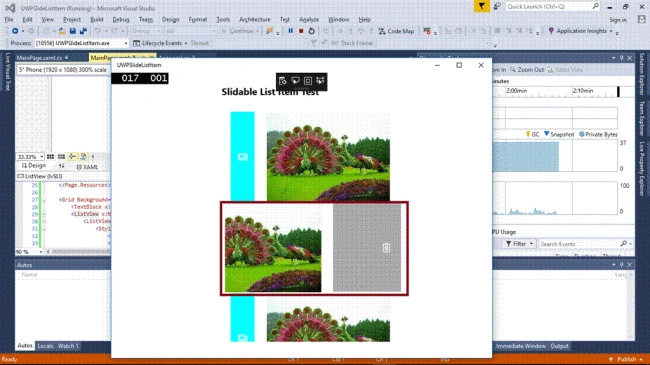Switch to the MainPage.xaml.cs tab
Screen dimensions: 650x365
coord(41,58)
